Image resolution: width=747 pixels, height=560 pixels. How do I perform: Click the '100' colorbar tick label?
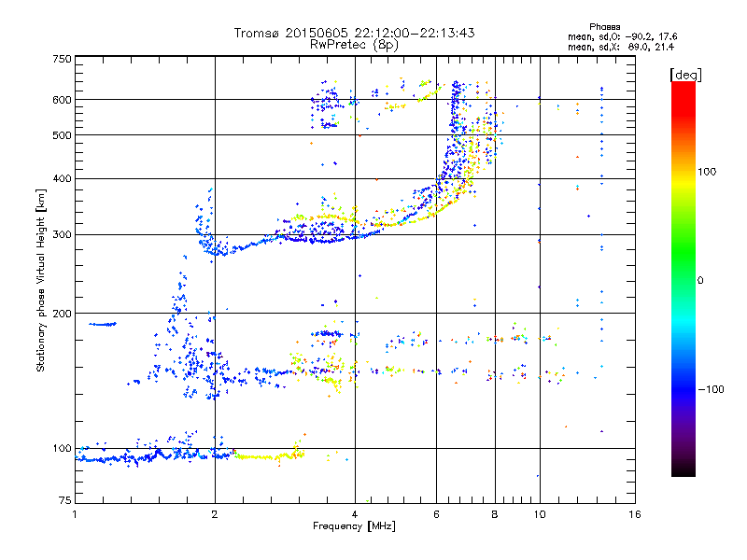pyautogui.click(x=707, y=172)
